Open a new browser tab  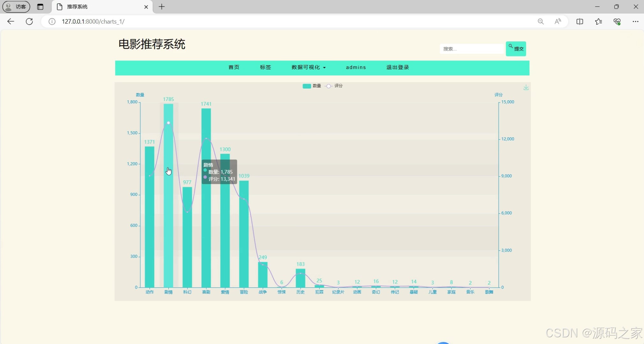pyautogui.click(x=162, y=7)
